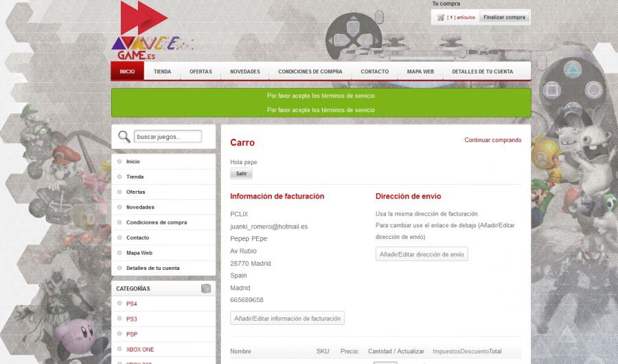This screenshot has height=364, width=618.
Task: Click the Av Rubio address line
Action: (x=243, y=251)
